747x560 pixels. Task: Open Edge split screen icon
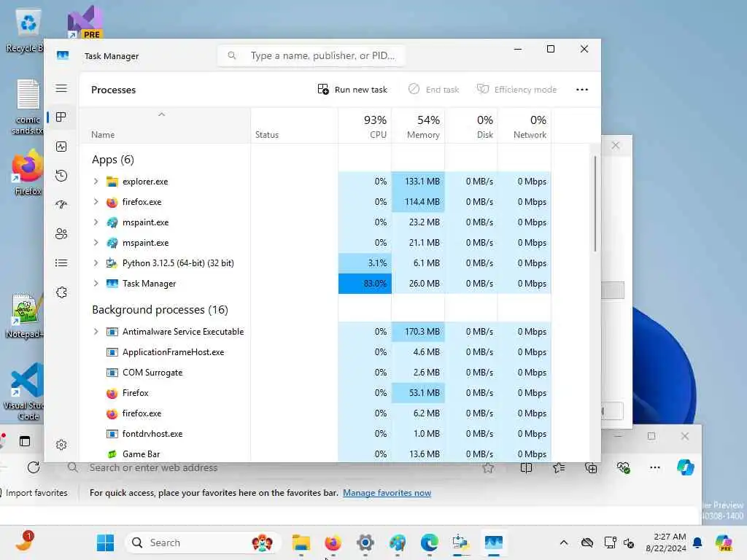pos(527,468)
